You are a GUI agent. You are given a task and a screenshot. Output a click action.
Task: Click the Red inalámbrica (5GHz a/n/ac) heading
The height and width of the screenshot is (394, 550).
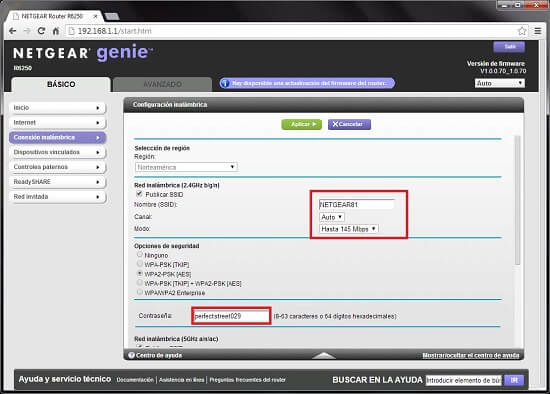(x=176, y=339)
